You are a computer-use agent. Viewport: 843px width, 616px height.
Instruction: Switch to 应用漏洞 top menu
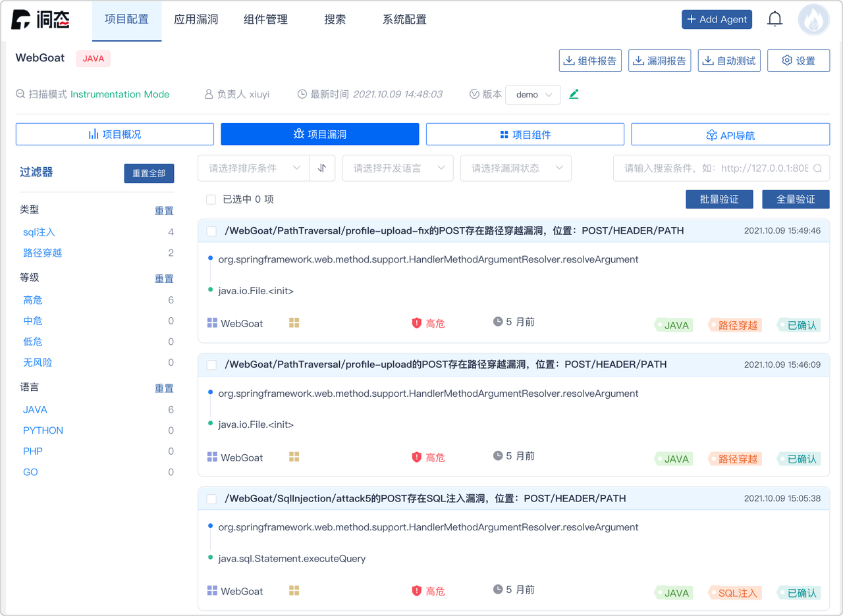click(x=196, y=20)
